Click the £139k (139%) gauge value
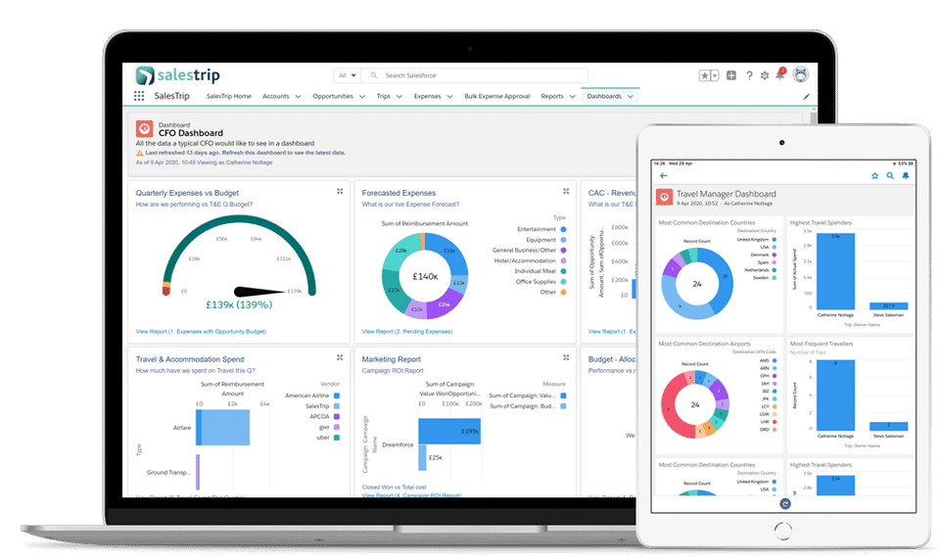 click(239, 304)
